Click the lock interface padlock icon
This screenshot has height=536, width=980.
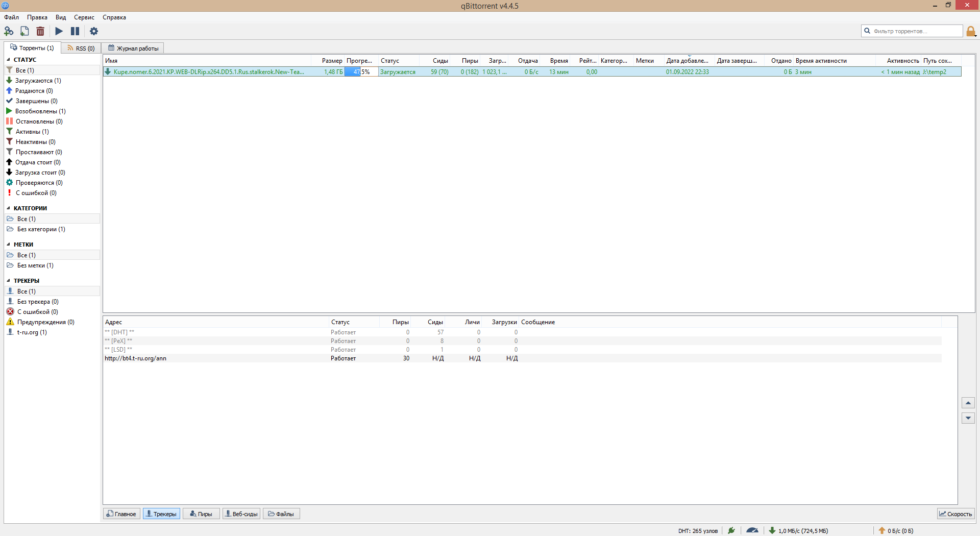pos(971,32)
